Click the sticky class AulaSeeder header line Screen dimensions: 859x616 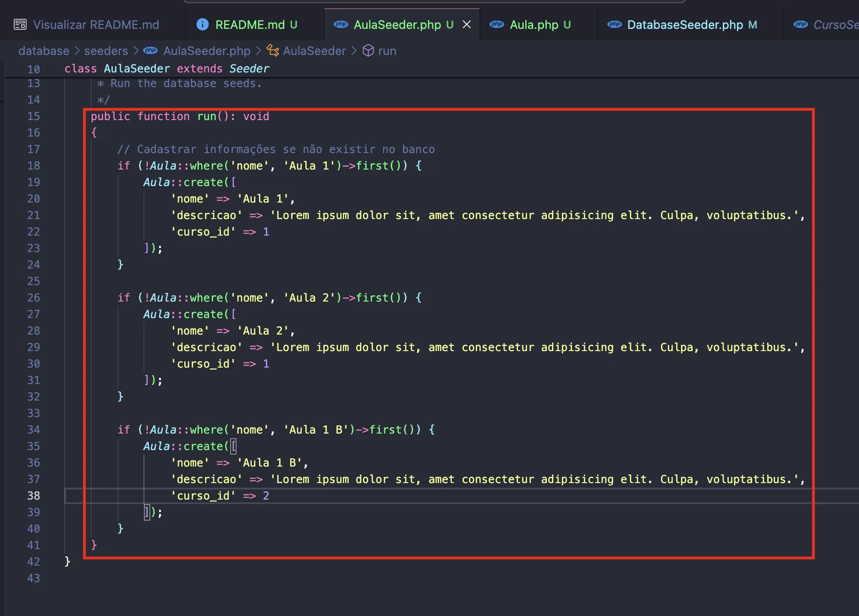[167, 69]
